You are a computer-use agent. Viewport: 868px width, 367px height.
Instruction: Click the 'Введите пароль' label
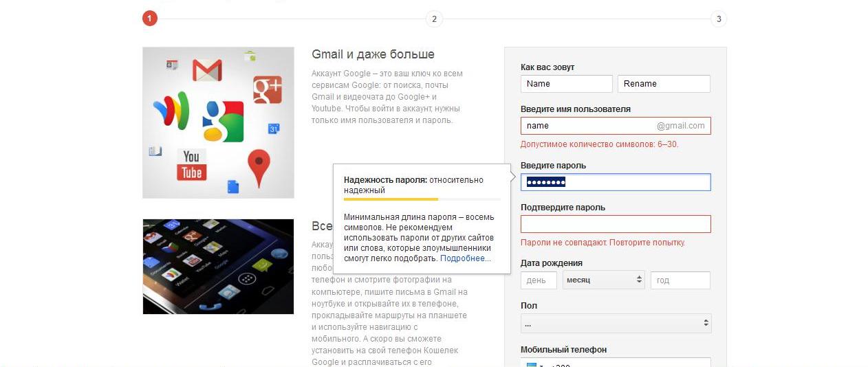tap(553, 166)
